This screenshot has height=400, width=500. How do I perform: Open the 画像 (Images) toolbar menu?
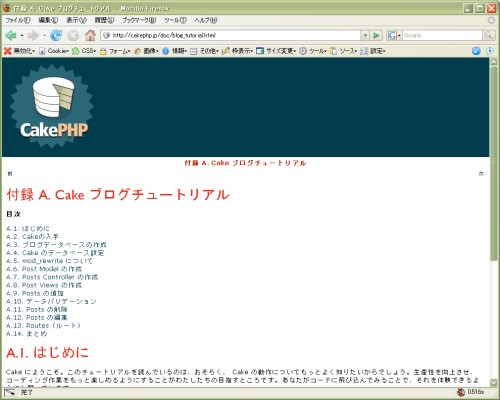tap(147, 51)
